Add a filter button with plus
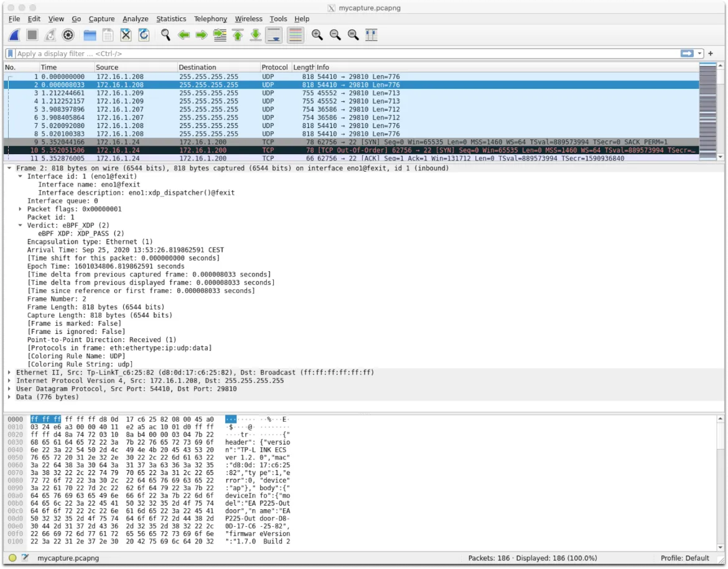Image resolution: width=728 pixels, height=569 pixels. point(711,54)
